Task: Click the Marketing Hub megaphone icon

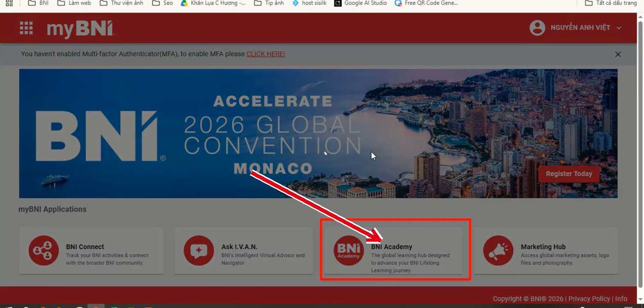Action: pos(498,250)
